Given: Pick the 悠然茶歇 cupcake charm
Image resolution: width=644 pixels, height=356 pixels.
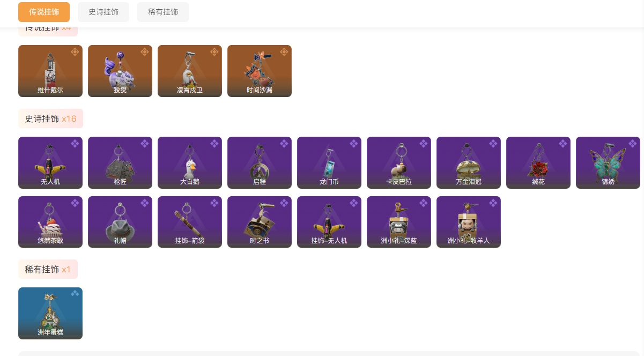Looking at the screenshot, I should point(50,222).
